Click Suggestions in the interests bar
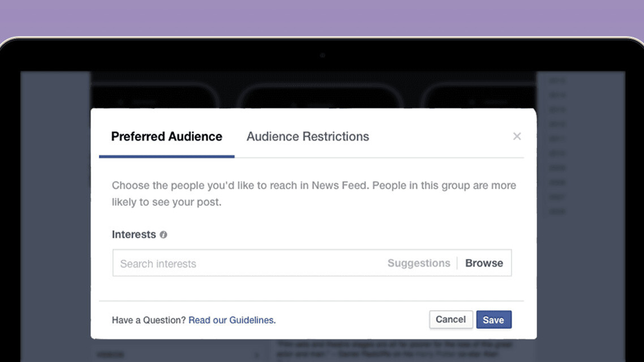This screenshot has width=644, height=362. (419, 262)
